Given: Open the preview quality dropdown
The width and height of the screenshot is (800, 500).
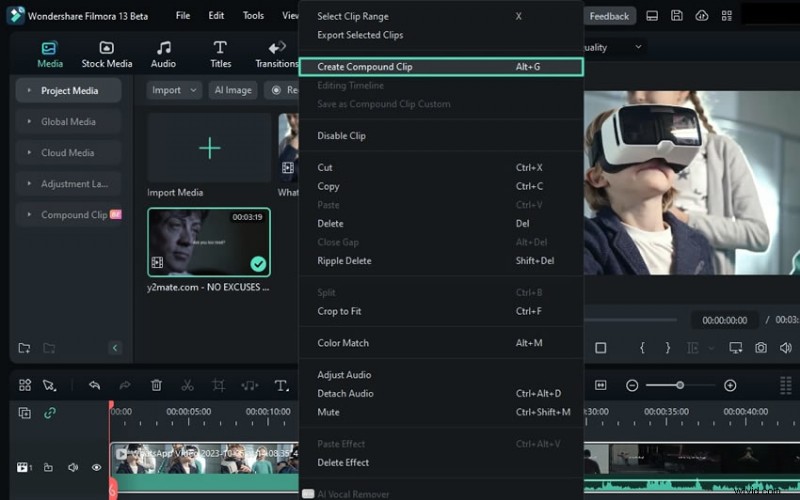Looking at the screenshot, I should click(x=615, y=47).
